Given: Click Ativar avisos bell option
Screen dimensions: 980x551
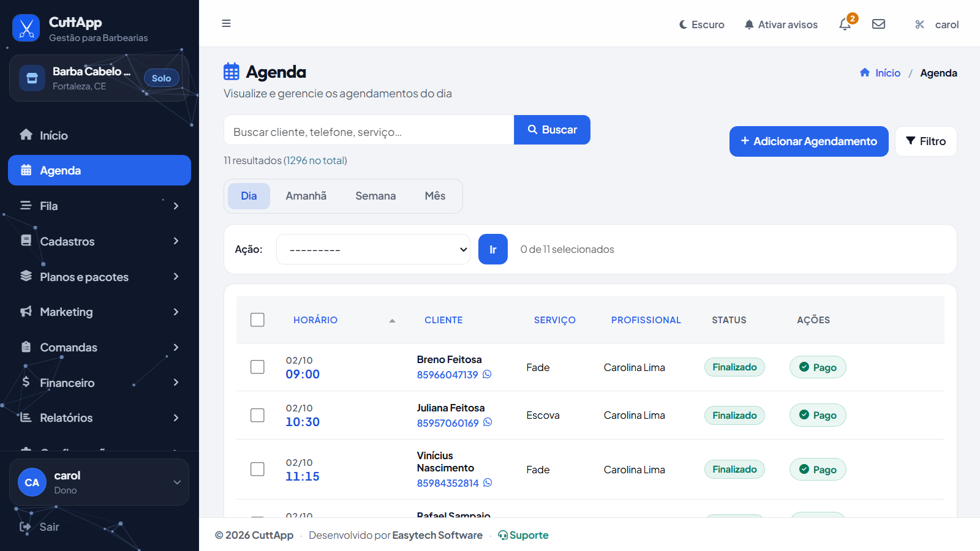Looking at the screenshot, I should pyautogui.click(x=781, y=24).
